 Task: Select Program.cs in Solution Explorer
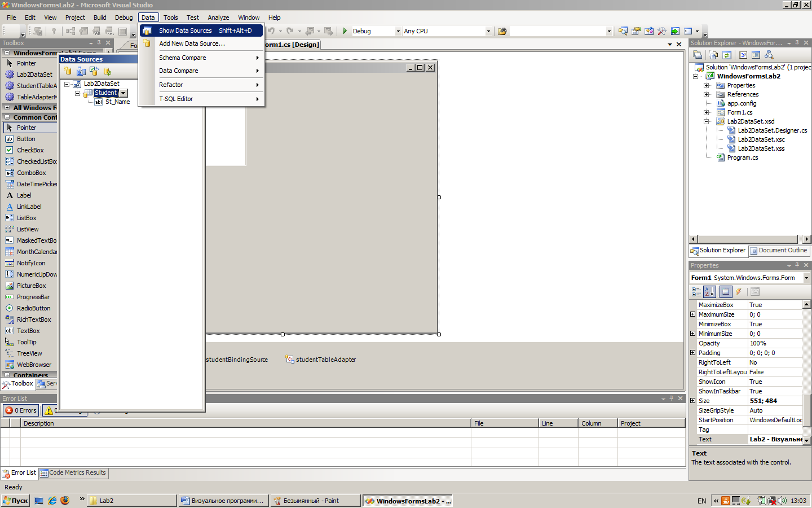pos(742,157)
